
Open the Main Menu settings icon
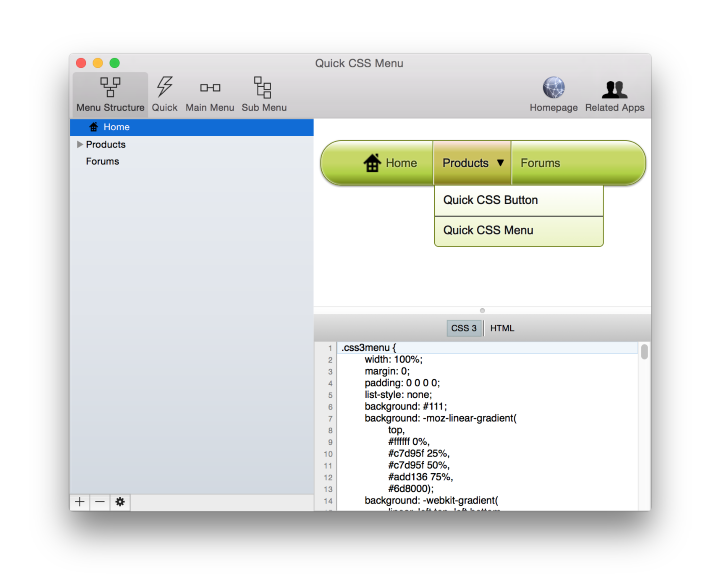[x=210, y=88]
